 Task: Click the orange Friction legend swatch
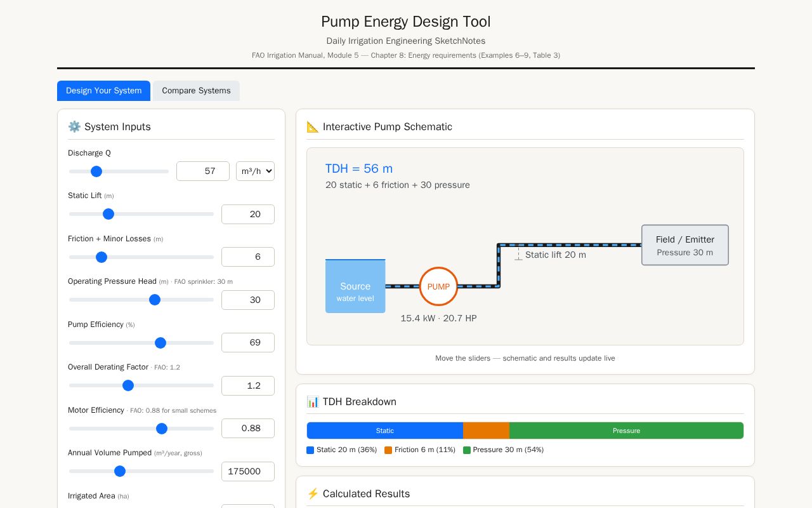pos(388,450)
